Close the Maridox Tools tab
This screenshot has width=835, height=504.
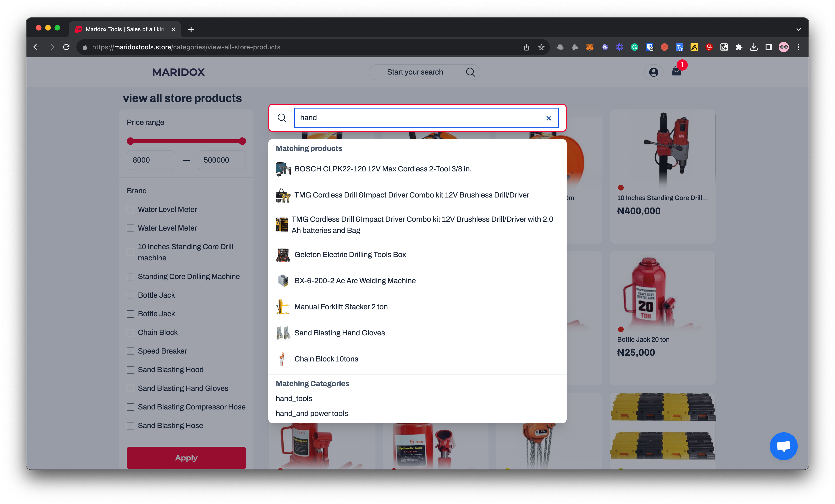click(173, 30)
